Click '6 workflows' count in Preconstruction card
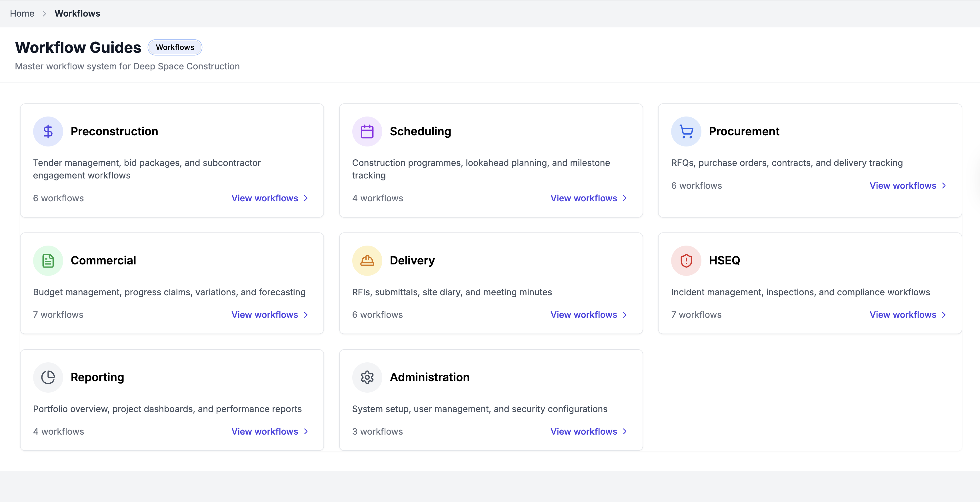 coord(58,198)
